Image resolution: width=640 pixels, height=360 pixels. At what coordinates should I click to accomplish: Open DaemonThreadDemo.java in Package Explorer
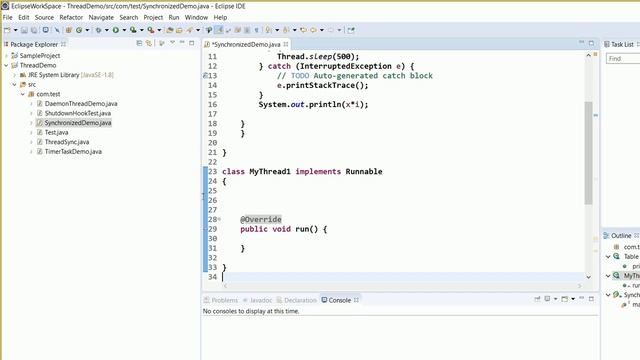pyautogui.click(x=81, y=104)
